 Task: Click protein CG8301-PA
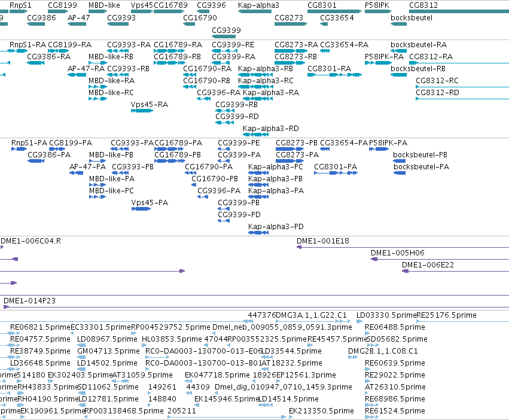pyautogui.click(x=336, y=167)
